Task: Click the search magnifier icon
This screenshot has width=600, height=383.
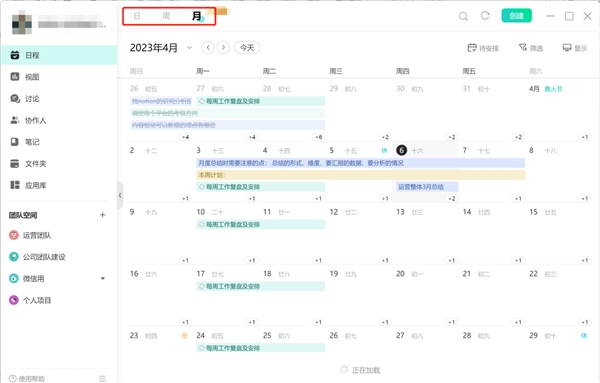Action: tap(463, 16)
